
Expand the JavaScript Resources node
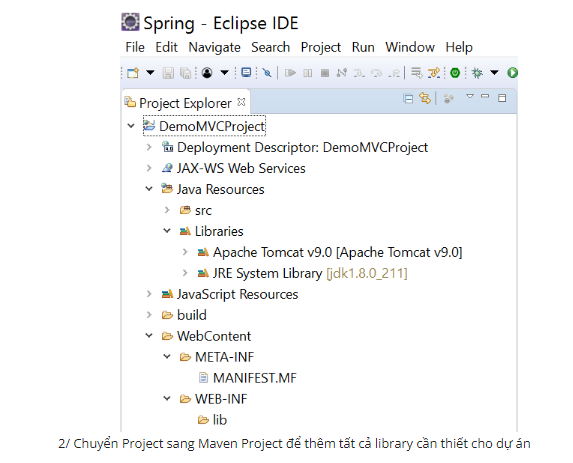[x=149, y=294]
